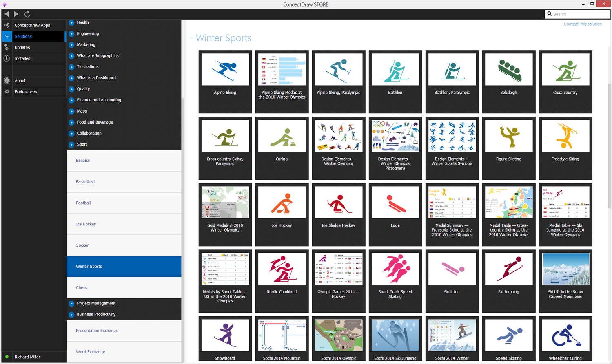Screen dimensions: 612x364
Task: Click the solutions list vertical scrollbar
Action: [182, 59]
